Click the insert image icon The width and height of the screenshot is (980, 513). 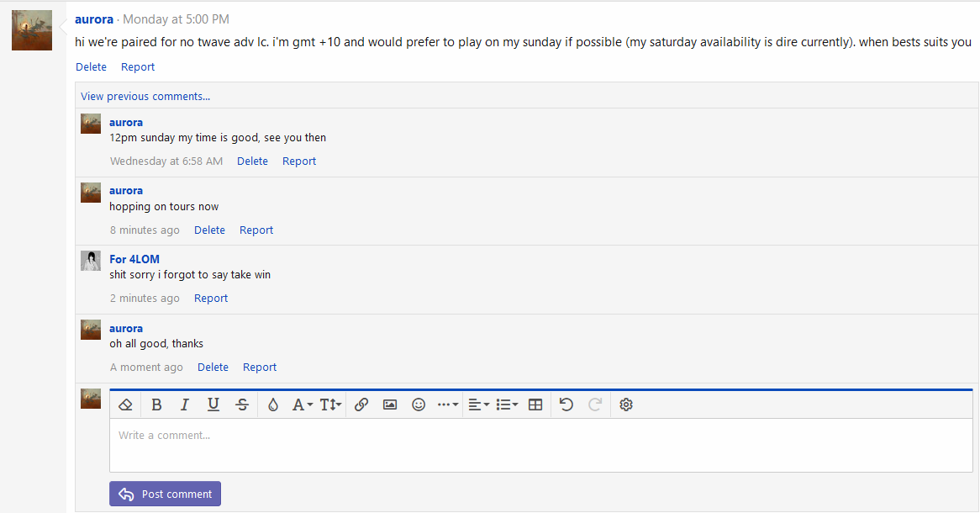click(x=390, y=405)
